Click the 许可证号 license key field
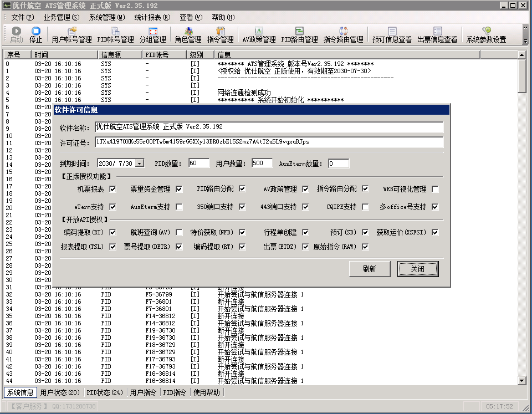 [x=269, y=142]
